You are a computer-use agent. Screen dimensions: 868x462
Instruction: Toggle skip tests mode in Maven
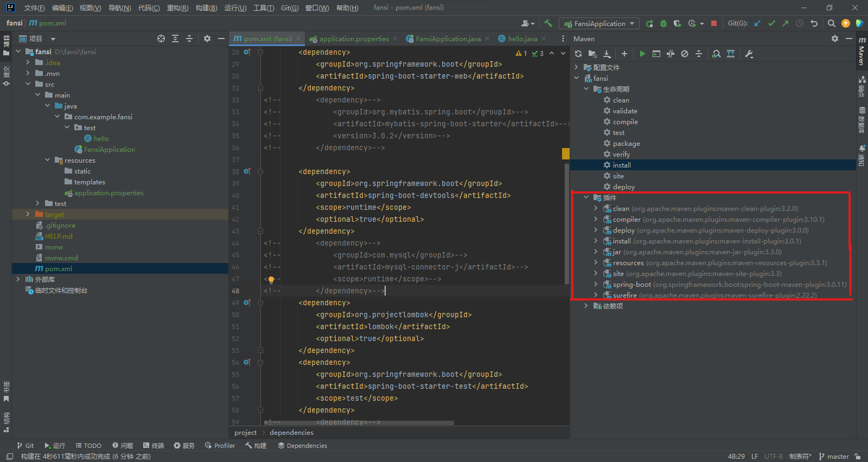pyautogui.click(x=685, y=54)
